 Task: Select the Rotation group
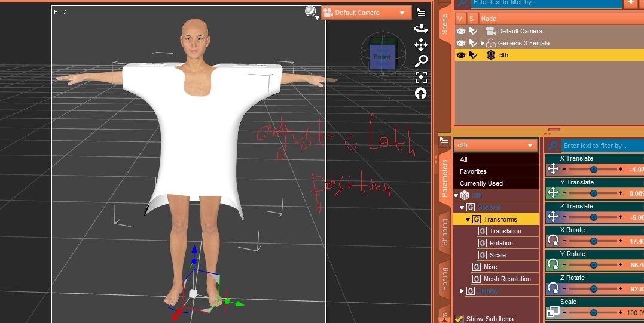point(501,243)
